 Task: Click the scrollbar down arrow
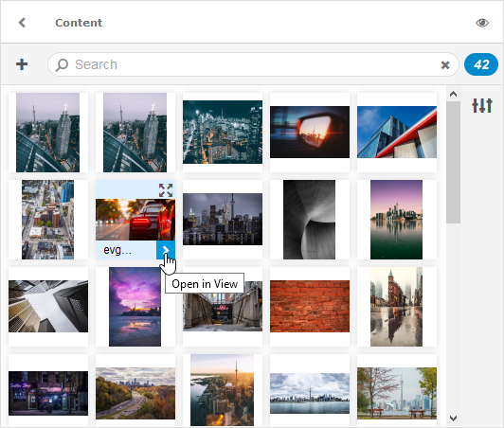[x=453, y=419]
